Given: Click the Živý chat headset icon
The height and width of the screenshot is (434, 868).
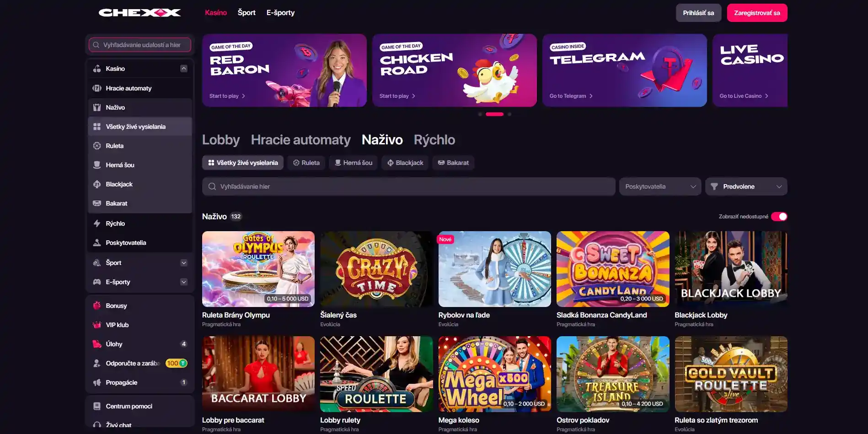Looking at the screenshot, I should coord(97,425).
